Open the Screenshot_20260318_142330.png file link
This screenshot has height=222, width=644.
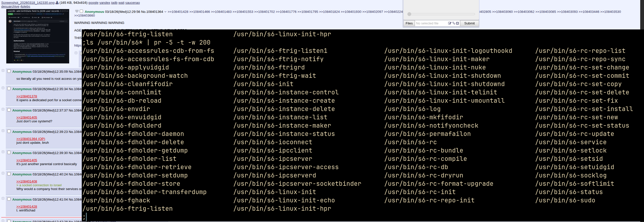pos(28,3)
